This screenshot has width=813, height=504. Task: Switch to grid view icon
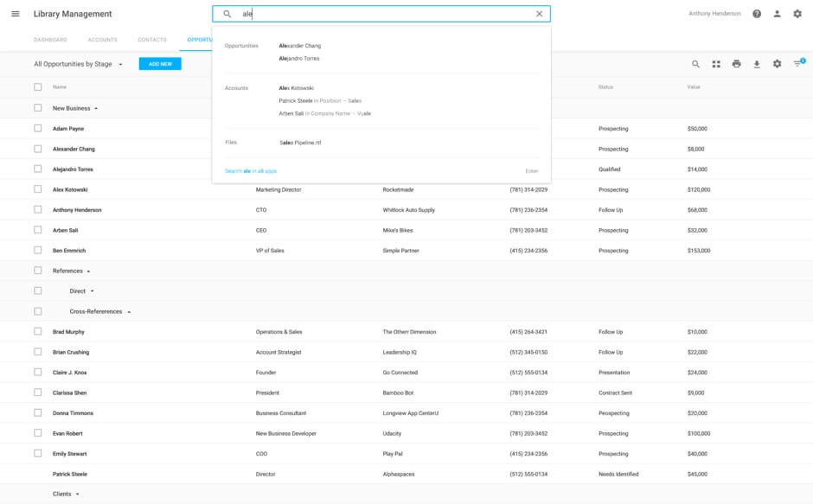click(x=716, y=64)
